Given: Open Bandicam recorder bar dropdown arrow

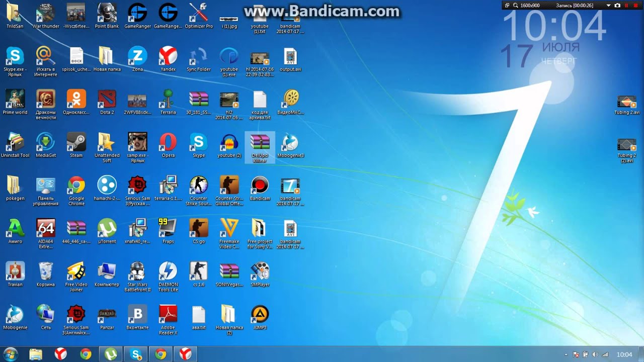Looking at the screenshot, I should point(608,5).
